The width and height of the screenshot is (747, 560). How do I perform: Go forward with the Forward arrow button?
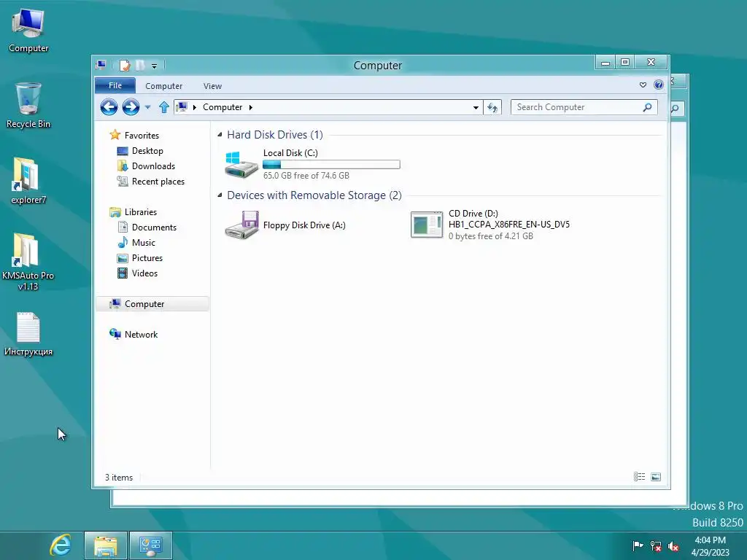click(131, 107)
